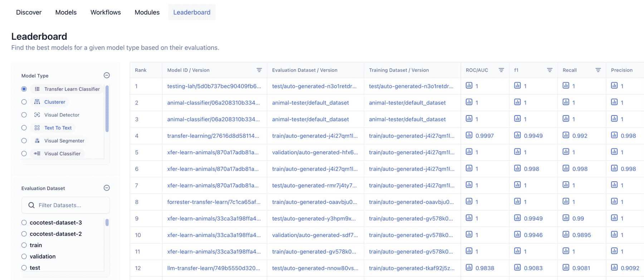Viewport: 644px width, 280px height.
Task: Open Precision chart icon for rank 6
Action: [614, 168]
